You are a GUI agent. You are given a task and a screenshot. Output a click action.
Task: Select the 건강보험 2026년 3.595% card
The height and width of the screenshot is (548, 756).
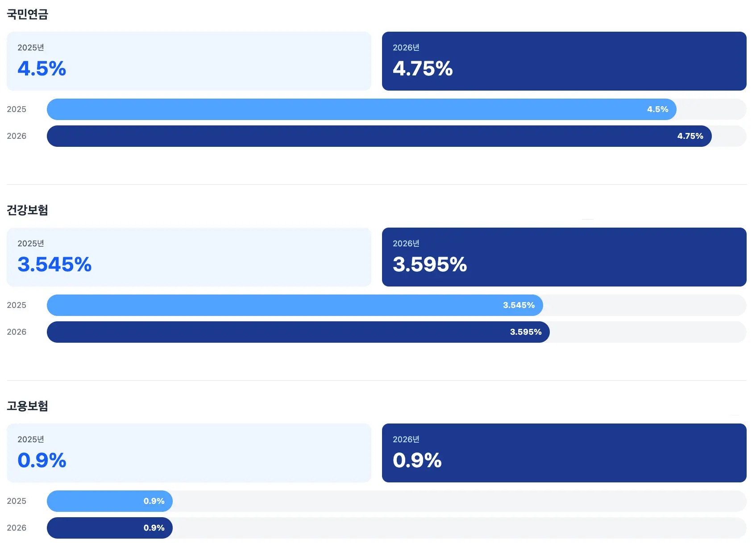564,257
